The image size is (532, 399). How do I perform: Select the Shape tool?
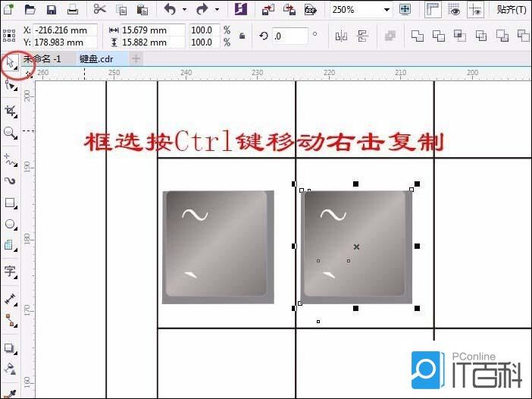pyautogui.click(x=11, y=86)
